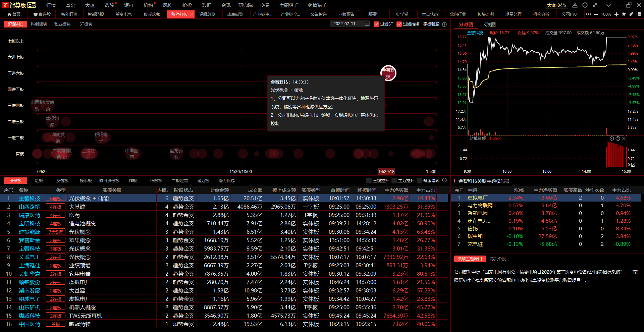Click the pencil edit icon in toolbar
644x332 pixels.
click(x=631, y=14)
